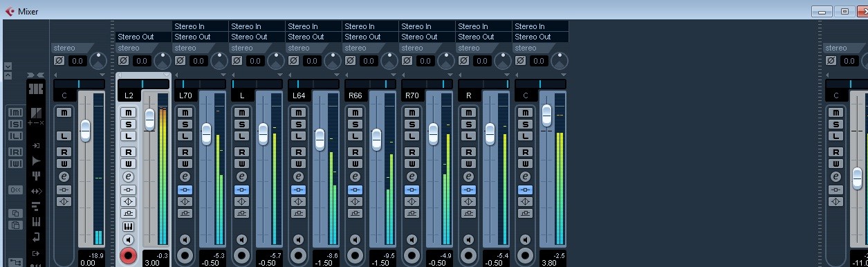Click the volume fader handle on L2

coord(149,119)
